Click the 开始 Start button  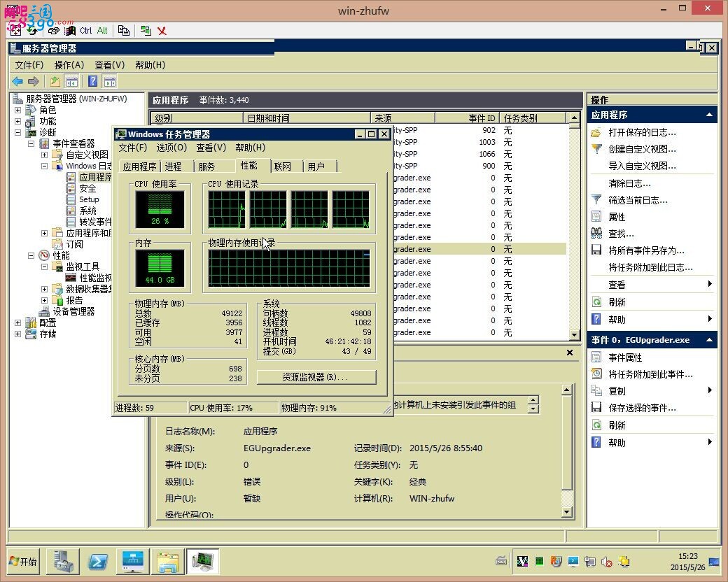coord(22,562)
